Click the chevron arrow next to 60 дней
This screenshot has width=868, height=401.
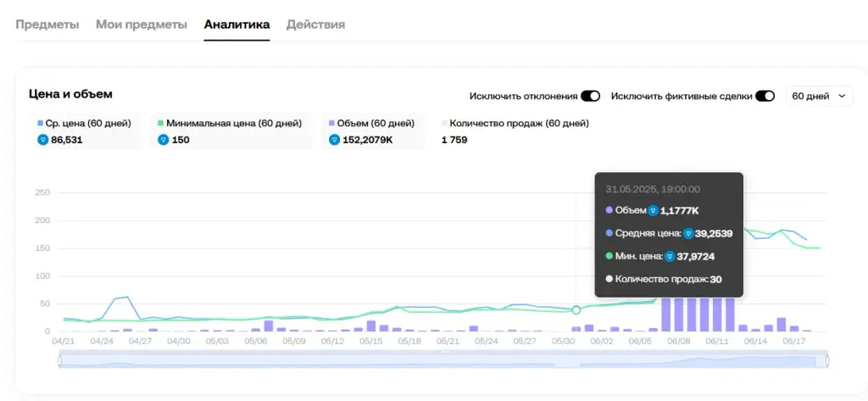click(842, 97)
